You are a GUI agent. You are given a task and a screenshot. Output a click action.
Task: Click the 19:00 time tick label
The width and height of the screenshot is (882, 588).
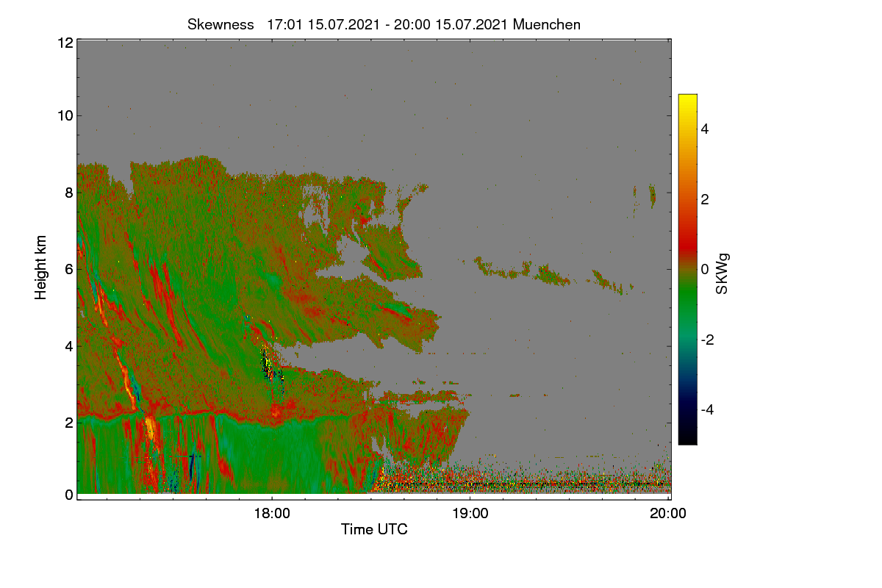click(x=470, y=514)
